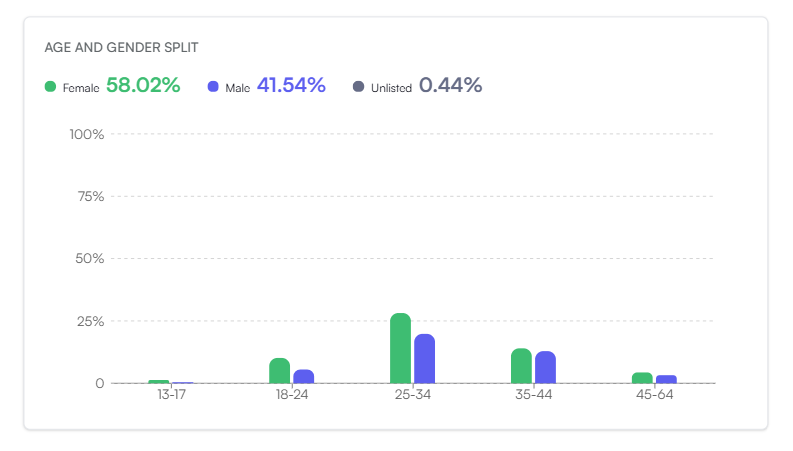Click the 25% y-axis label
This screenshot has width=793, height=451.
click(x=91, y=322)
